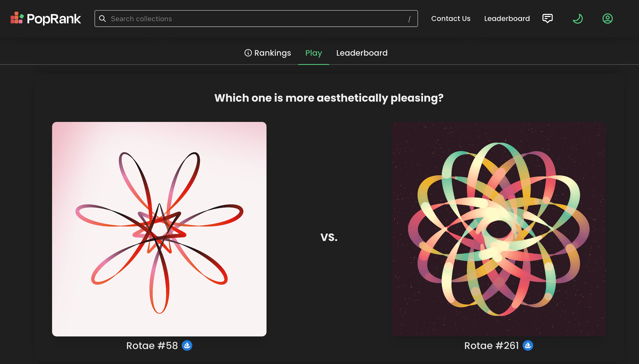
Task: Click the slash shortcut hint in search bar
Action: (x=409, y=19)
